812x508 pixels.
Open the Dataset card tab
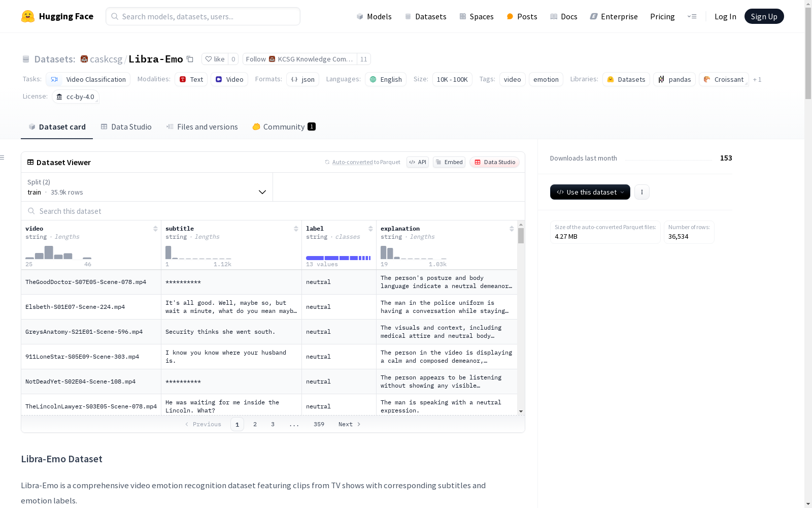57,127
